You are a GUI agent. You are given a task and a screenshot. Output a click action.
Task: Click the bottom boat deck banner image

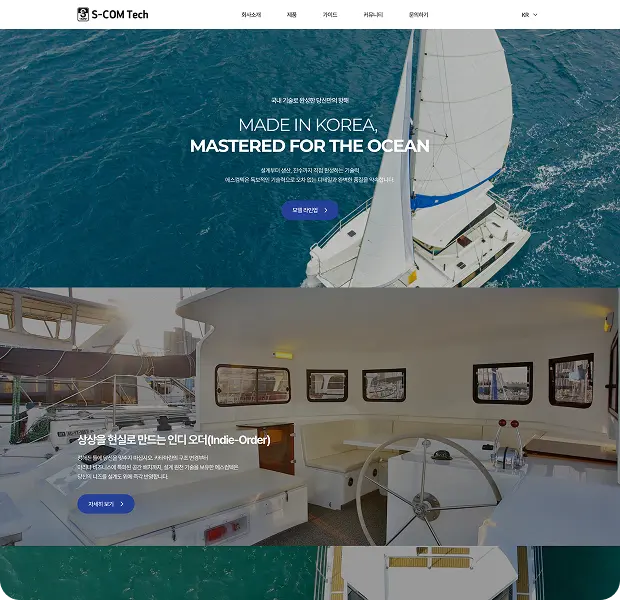[310, 573]
